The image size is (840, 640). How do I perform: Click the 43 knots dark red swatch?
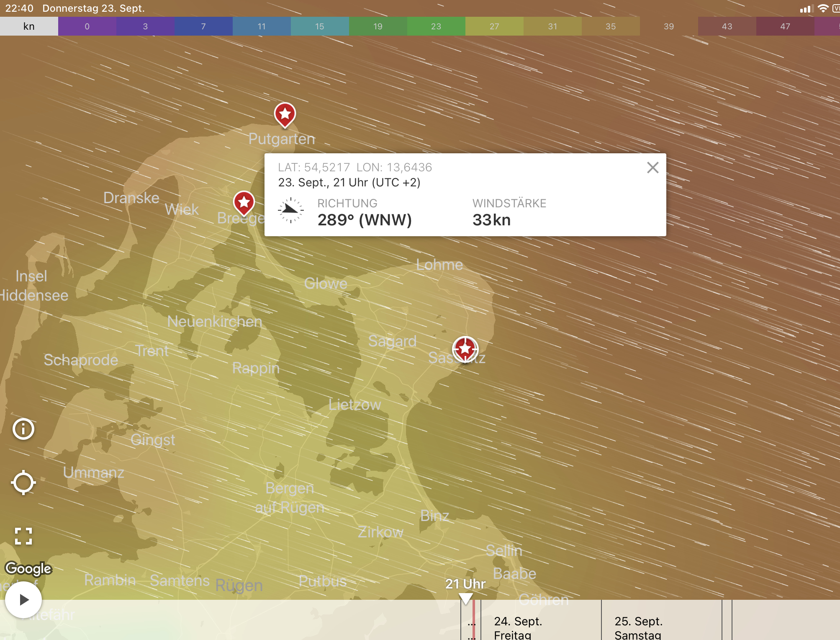tap(727, 26)
